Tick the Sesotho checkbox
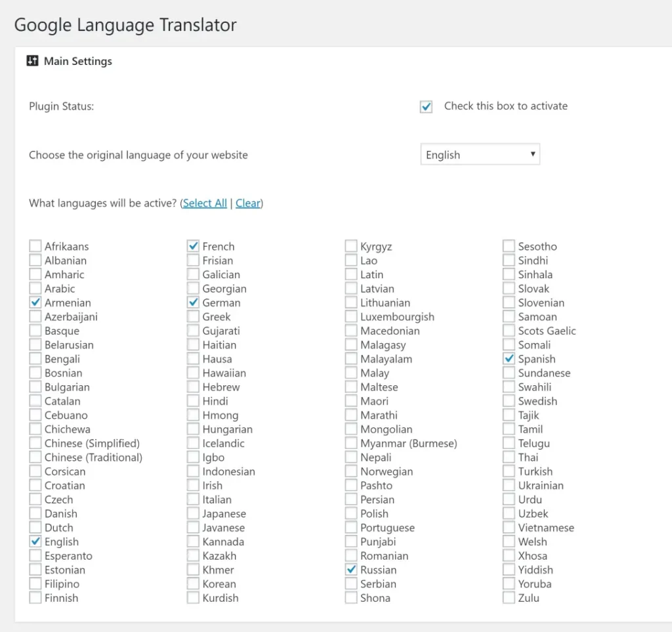The height and width of the screenshot is (632, 672). click(x=509, y=246)
